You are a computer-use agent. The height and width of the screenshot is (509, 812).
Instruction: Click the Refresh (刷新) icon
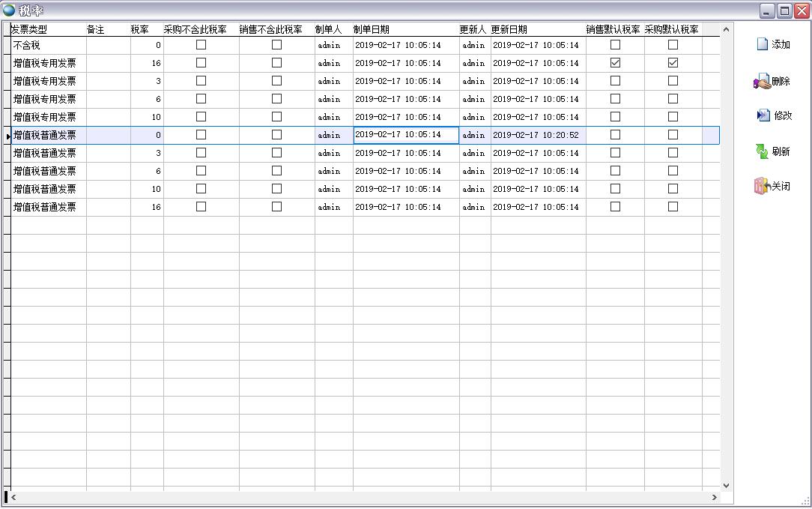[x=762, y=151]
